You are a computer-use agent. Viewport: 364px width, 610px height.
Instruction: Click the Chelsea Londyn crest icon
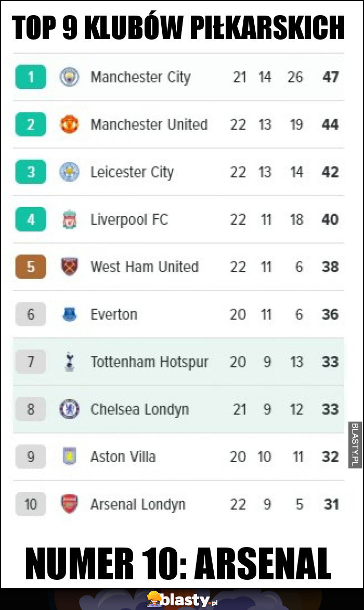click(x=70, y=409)
